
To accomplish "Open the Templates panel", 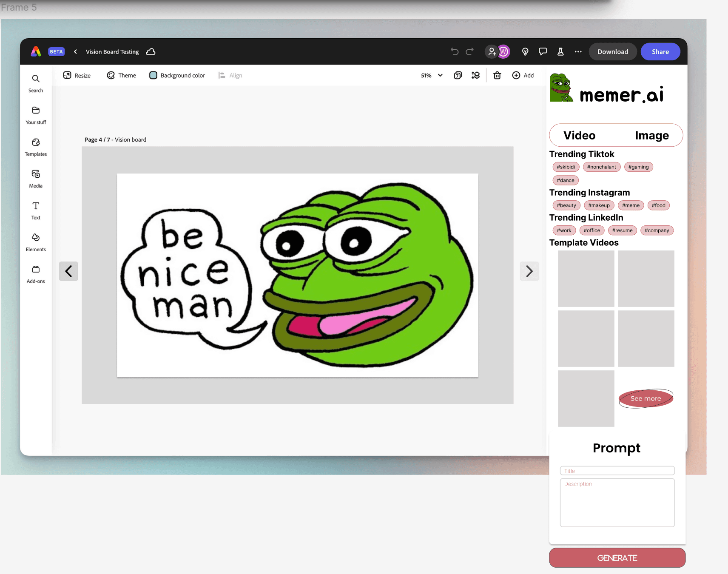I will (35, 147).
